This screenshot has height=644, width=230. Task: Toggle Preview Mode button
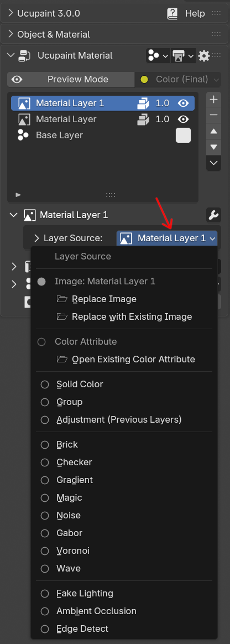tap(71, 79)
